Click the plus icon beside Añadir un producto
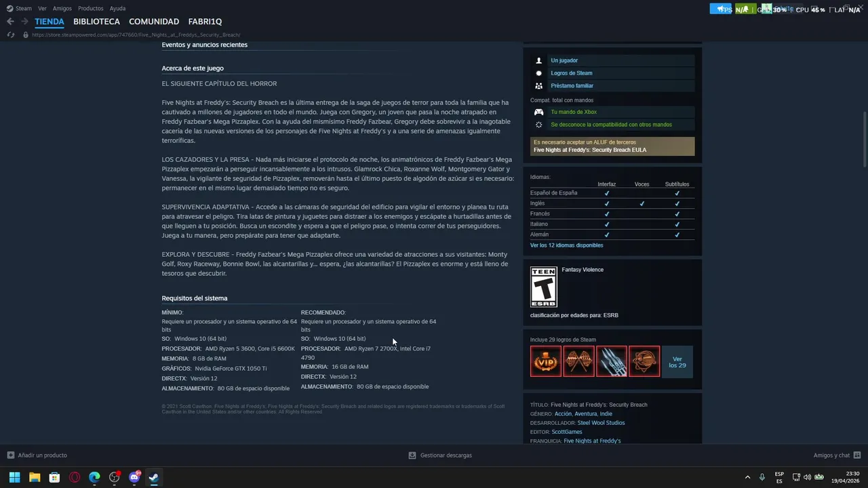This screenshot has width=868, height=488. point(10,455)
